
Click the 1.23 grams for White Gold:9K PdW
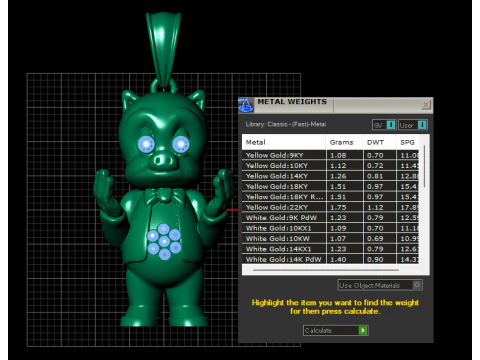(345, 218)
